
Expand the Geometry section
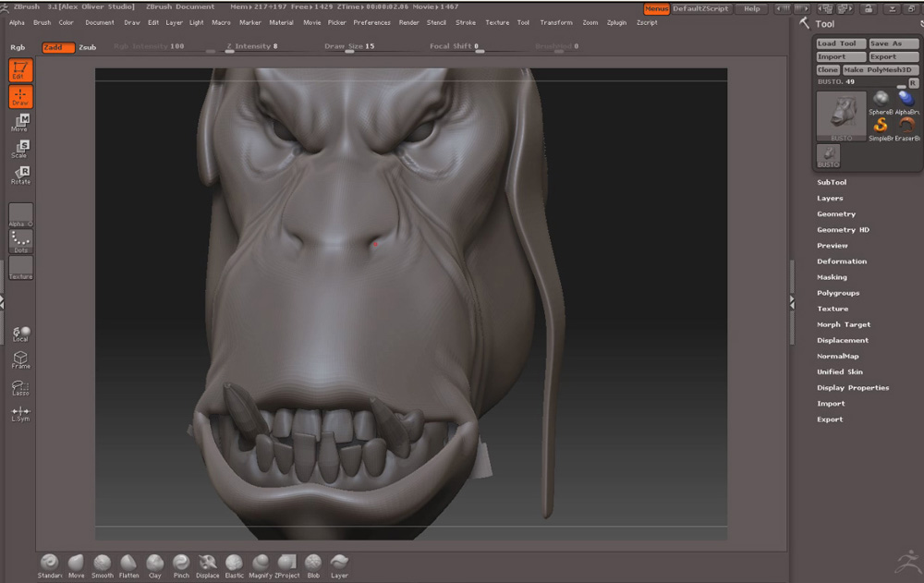tap(836, 213)
